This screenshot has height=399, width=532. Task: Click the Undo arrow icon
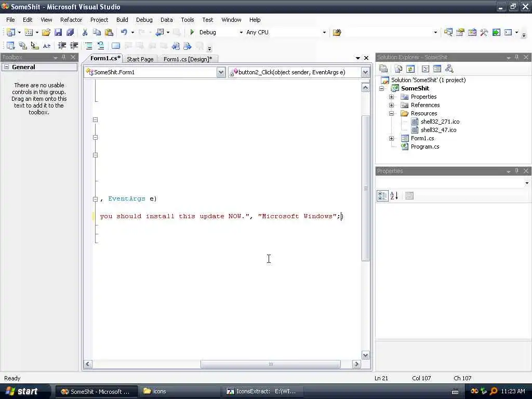pos(124,32)
